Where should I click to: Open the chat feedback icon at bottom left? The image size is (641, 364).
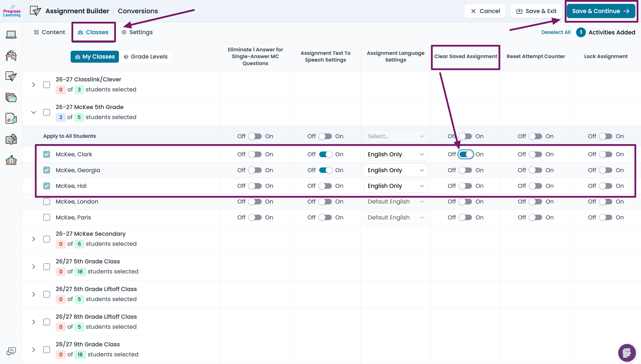click(11, 351)
